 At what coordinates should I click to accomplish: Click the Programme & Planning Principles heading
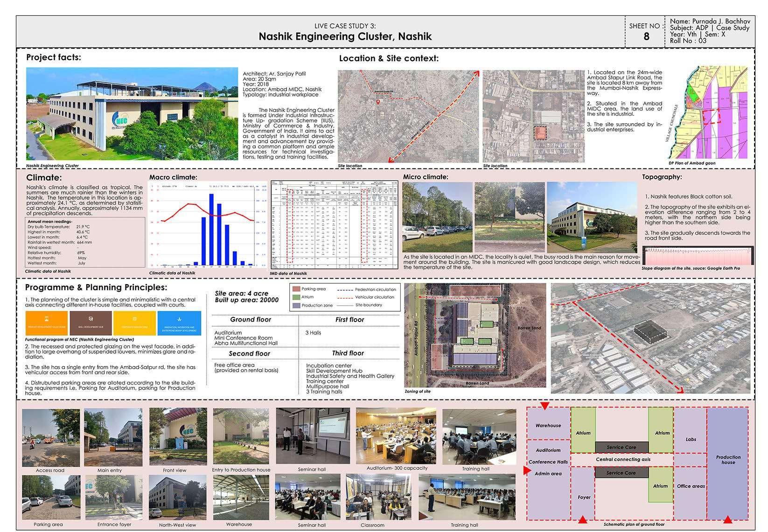tap(96, 287)
